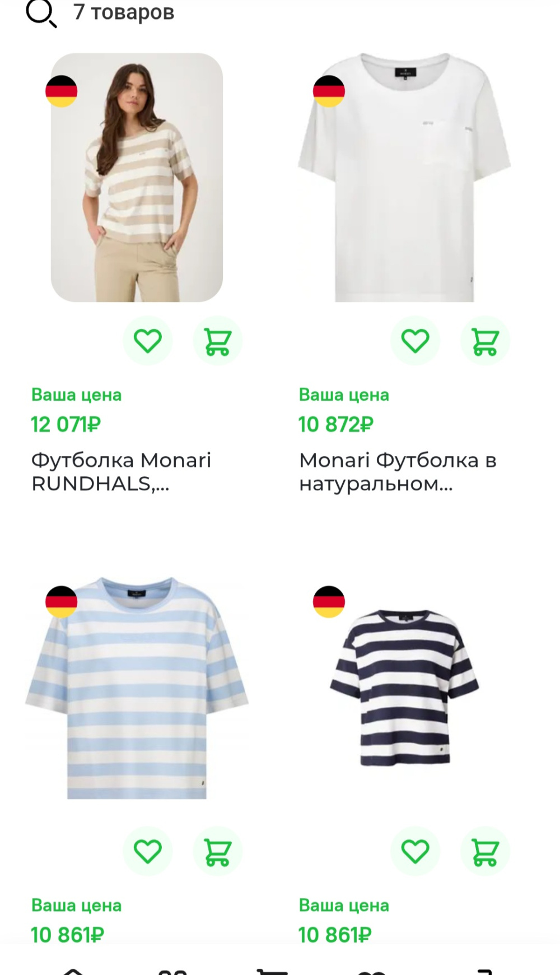This screenshot has height=975, width=560.
Task: View the navy striped t-shirt image
Action: click(x=404, y=688)
